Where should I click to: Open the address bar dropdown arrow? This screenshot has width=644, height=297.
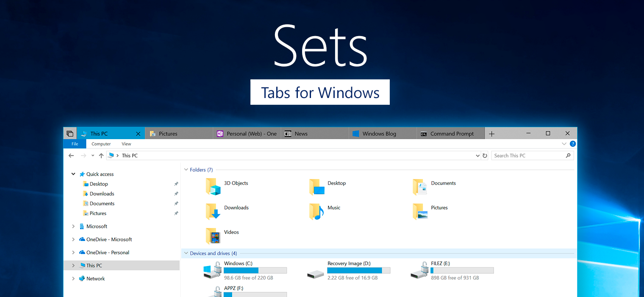(x=477, y=155)
